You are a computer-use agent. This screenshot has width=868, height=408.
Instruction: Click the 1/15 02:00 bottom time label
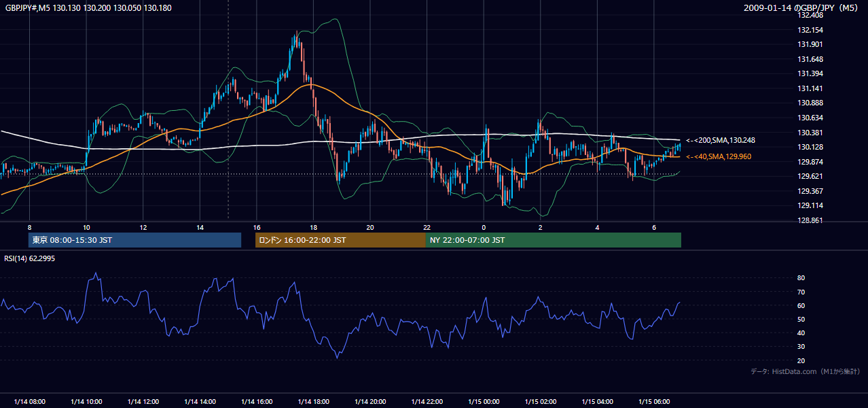(x=540, y=401)
